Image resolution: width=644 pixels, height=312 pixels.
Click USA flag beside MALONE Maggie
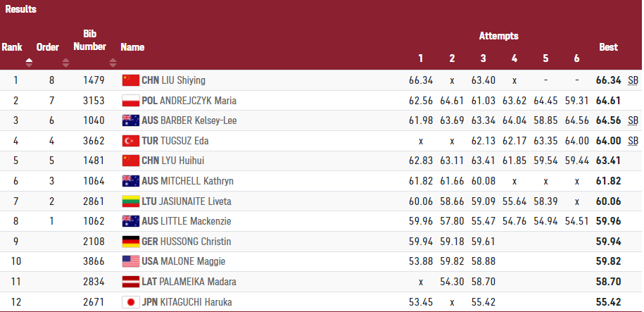[x=131, y=262]
